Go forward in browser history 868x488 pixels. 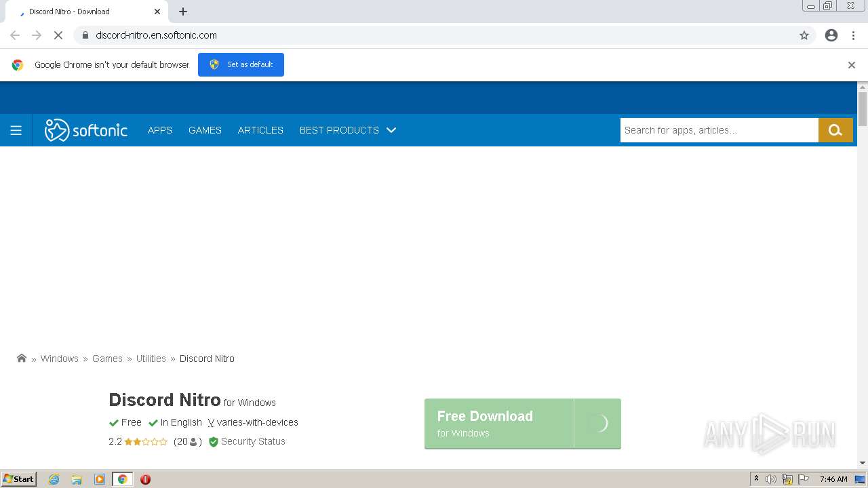[x=37, y=35]
